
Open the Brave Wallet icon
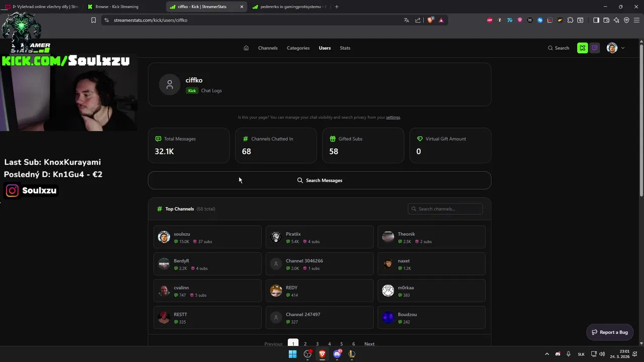click(606, 20)
